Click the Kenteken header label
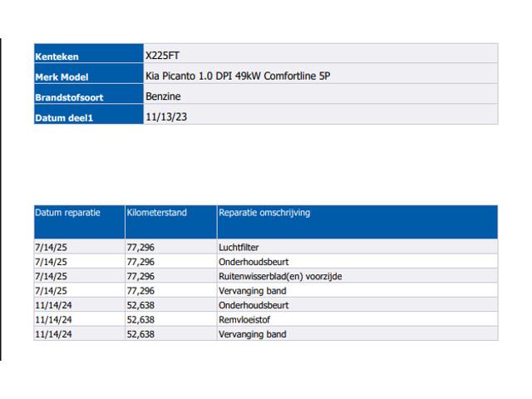The width and height of the screenshot is (532, 399). (57, 57)
